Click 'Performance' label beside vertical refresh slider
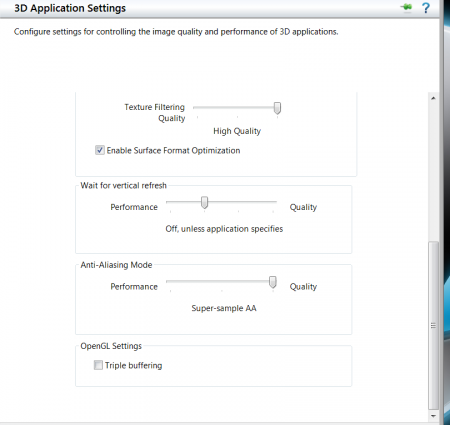The image size is (450, 425). [134, 207]
